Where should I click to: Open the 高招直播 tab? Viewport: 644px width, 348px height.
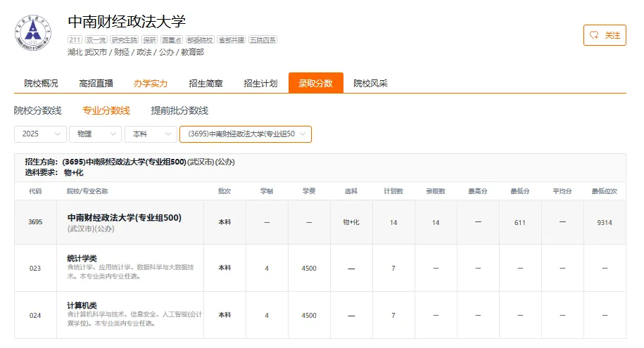coord(96,83)
